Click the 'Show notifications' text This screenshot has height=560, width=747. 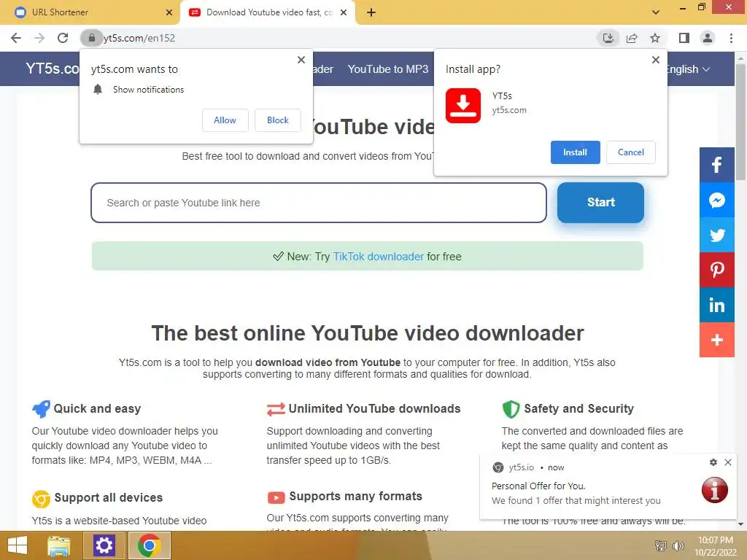point(148,90)
